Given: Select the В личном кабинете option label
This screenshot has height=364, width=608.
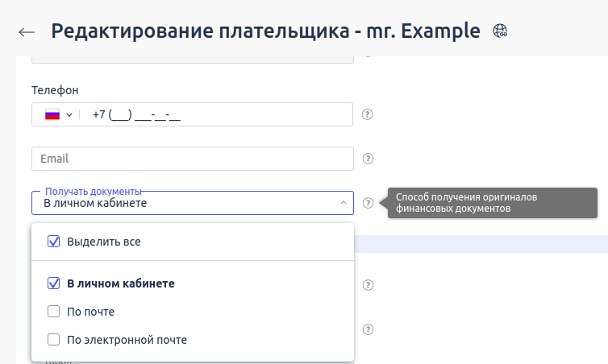Looking at the screenshot, I should click(121, 283).
